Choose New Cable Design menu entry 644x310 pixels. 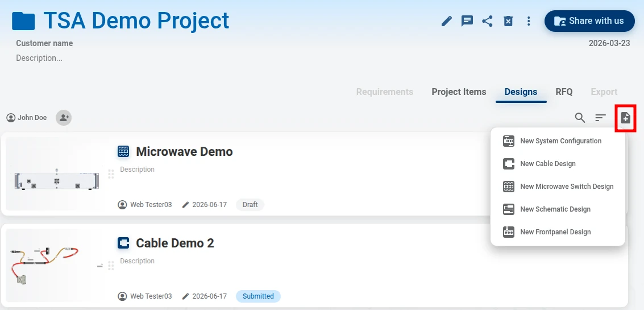click(558, 164)
